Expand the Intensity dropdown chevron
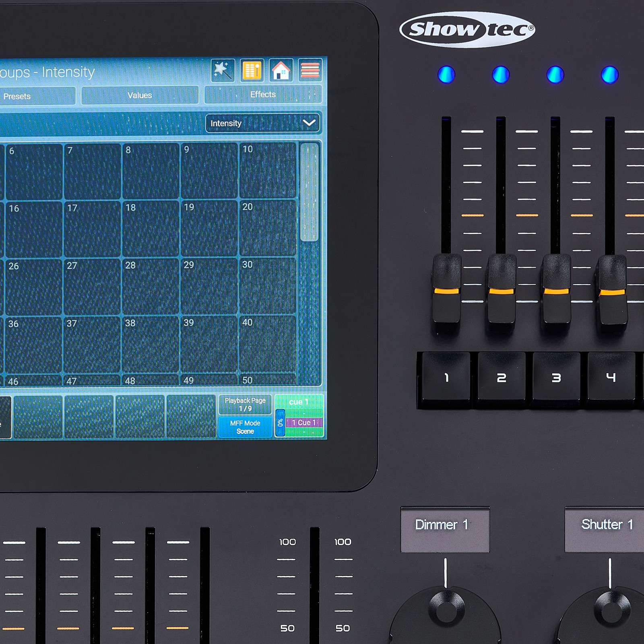 pyautogui.click(x=309, y=123)
